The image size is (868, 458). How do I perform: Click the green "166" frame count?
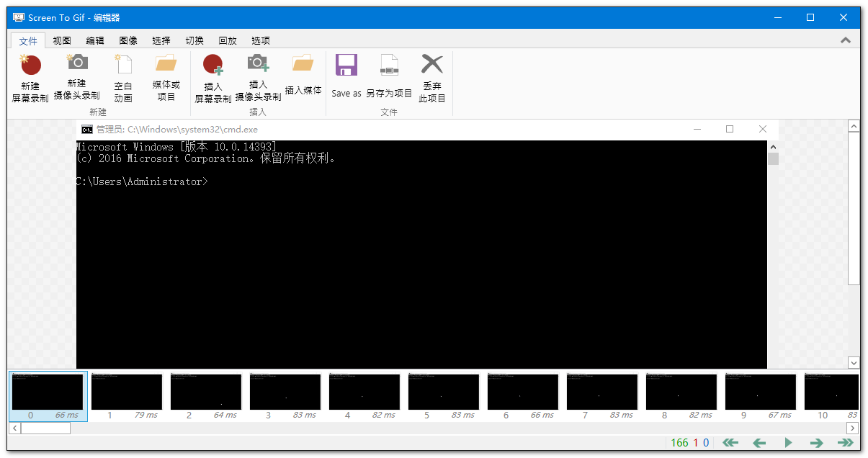(x=679, y=443)
